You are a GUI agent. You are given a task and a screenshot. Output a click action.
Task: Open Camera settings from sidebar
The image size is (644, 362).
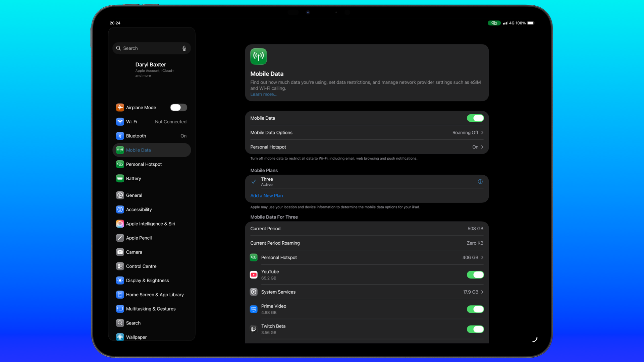pyautogui.click(x=134, y=252)
